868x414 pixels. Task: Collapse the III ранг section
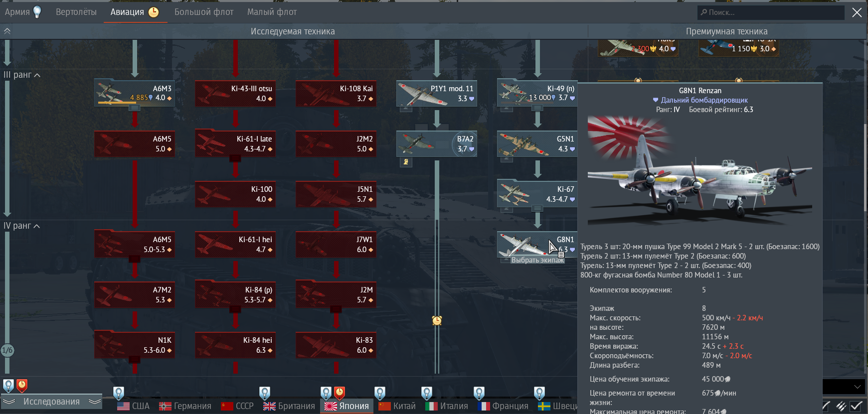22,75
